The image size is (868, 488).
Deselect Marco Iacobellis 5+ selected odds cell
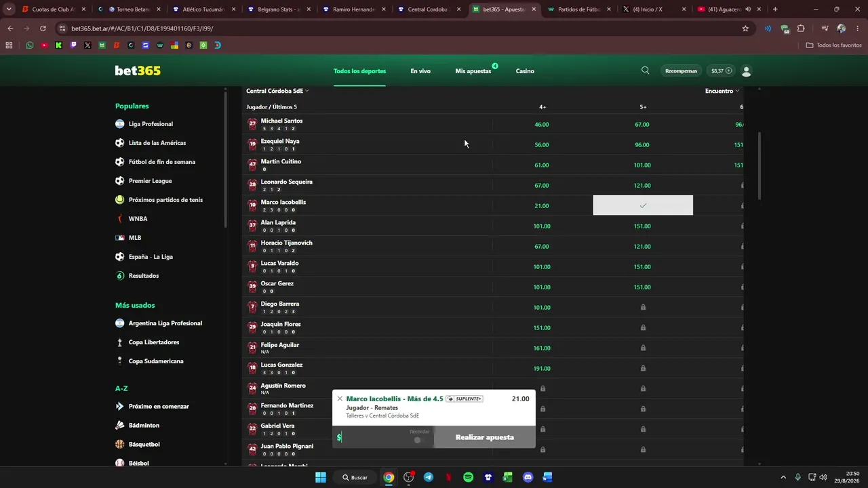pyautogui.click(x=643, y=205)
